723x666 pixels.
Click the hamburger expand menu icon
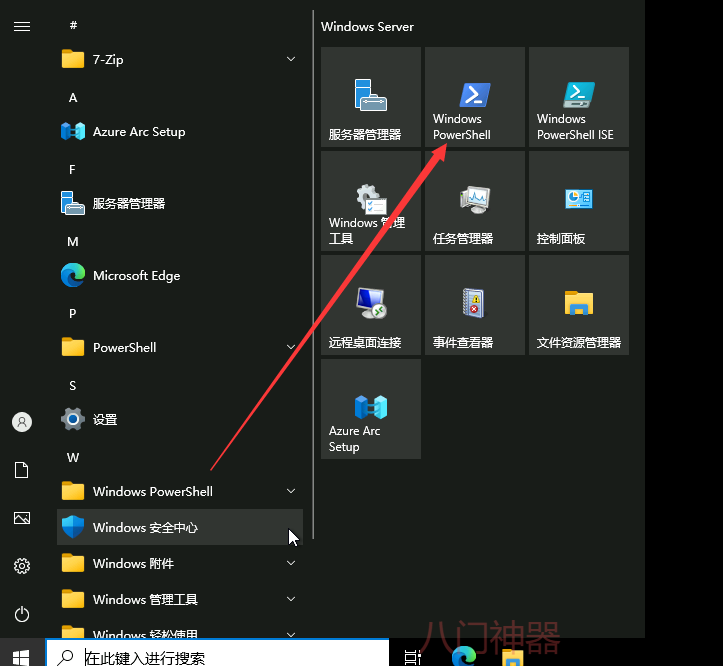pos(22,26)
